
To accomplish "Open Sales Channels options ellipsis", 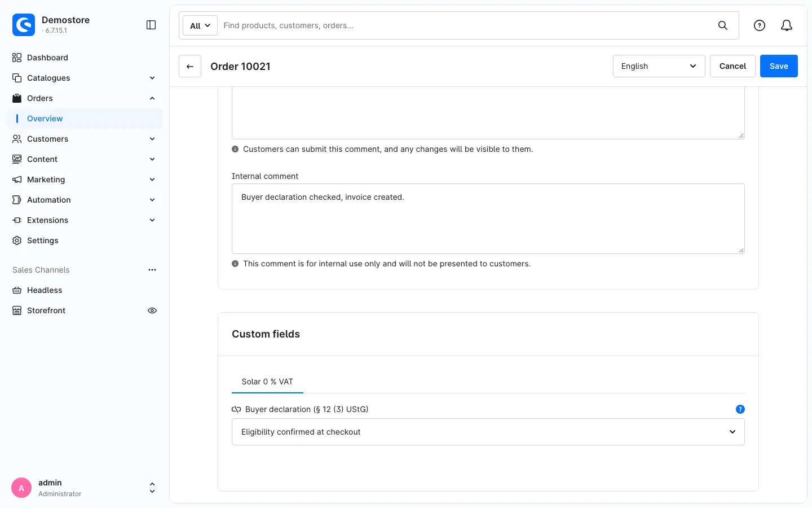I will click(x=152, y=270).
